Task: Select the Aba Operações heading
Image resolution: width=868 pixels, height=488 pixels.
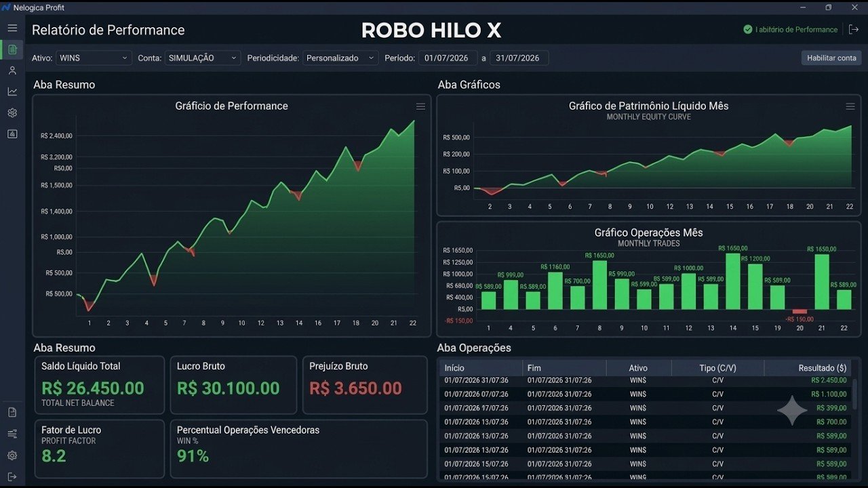Action: point(474,348)
